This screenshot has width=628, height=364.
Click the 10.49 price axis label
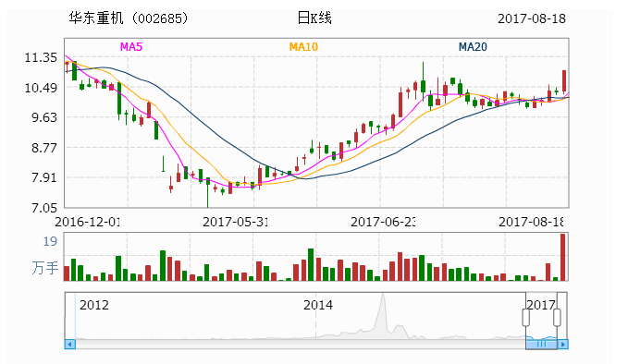tap(41, 88)
